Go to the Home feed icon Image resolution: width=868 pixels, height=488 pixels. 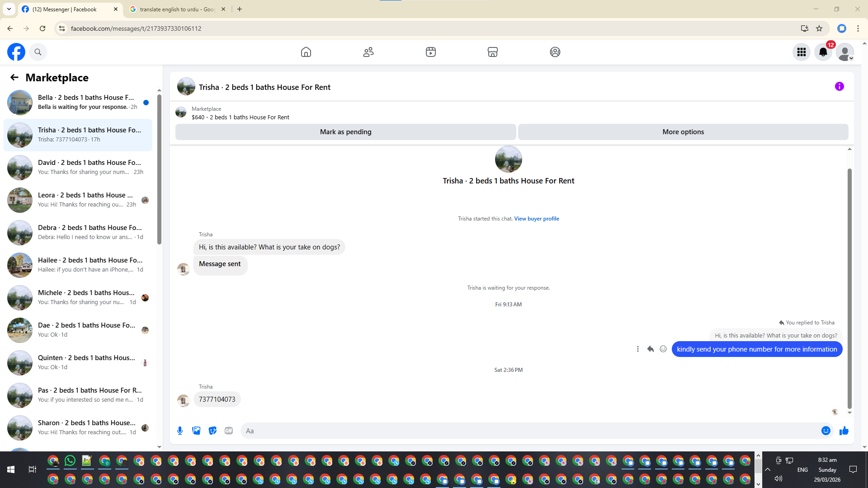click(306, 52)
